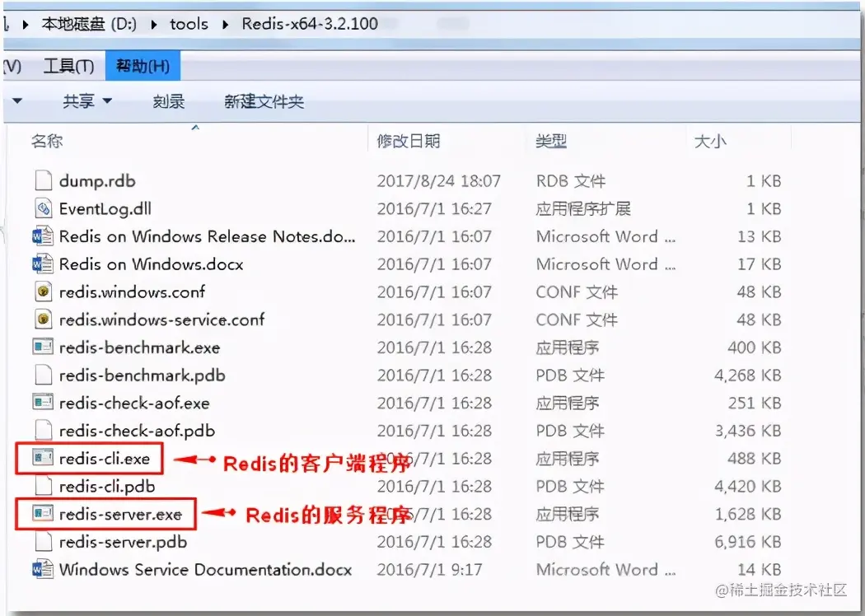Expand arrow after tools breadcrumb

[225, 25]
